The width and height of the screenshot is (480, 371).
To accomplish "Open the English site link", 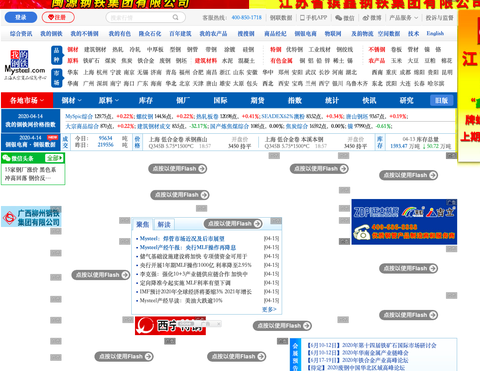I will click(x=435, y=33).
